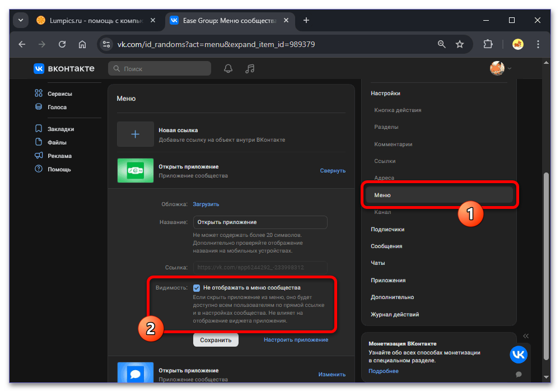Click the VK logo in header
Viewport: 560px width, 392px height.
[x=39, y=68]
